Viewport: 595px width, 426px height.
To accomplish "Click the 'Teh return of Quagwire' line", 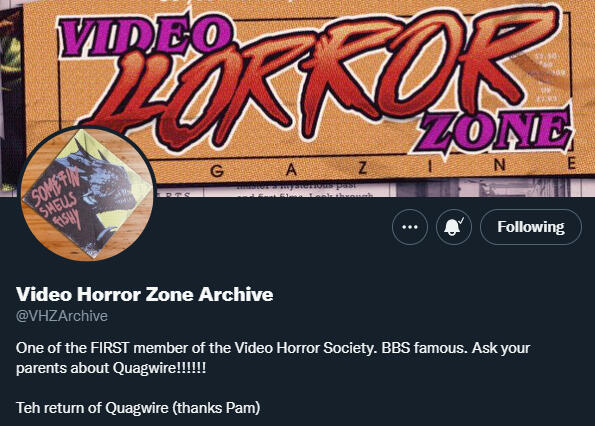I will tap(138, 408).
